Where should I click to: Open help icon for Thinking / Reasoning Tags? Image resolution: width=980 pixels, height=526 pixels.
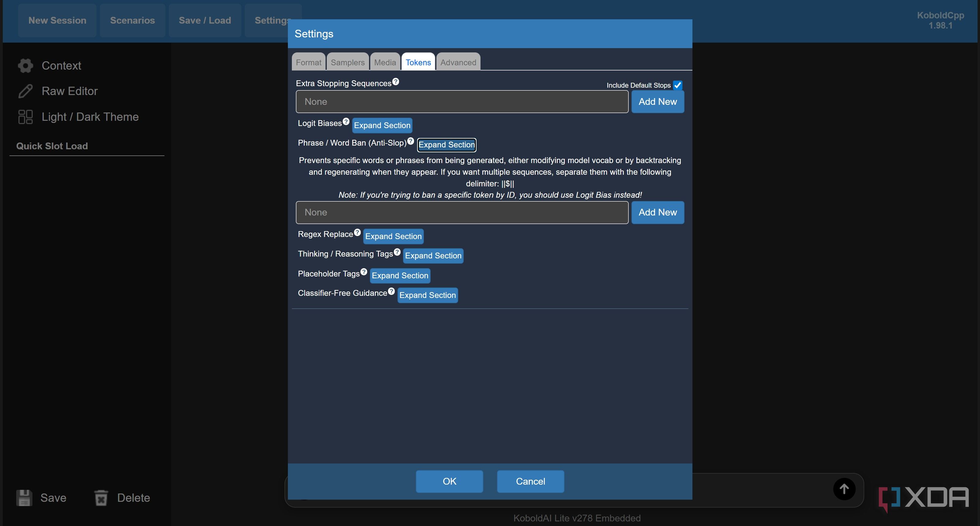pos(397,252)
